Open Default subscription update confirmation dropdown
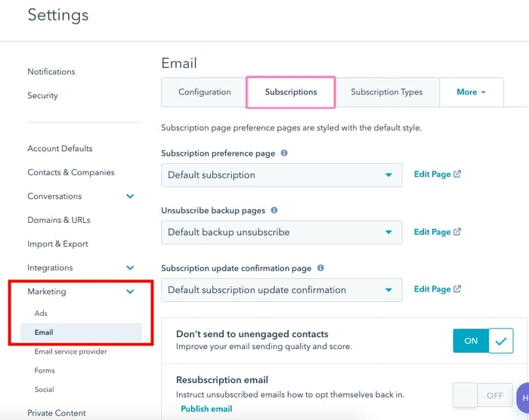The width and height of the screenshot is (529, 420). pos(281,290)
